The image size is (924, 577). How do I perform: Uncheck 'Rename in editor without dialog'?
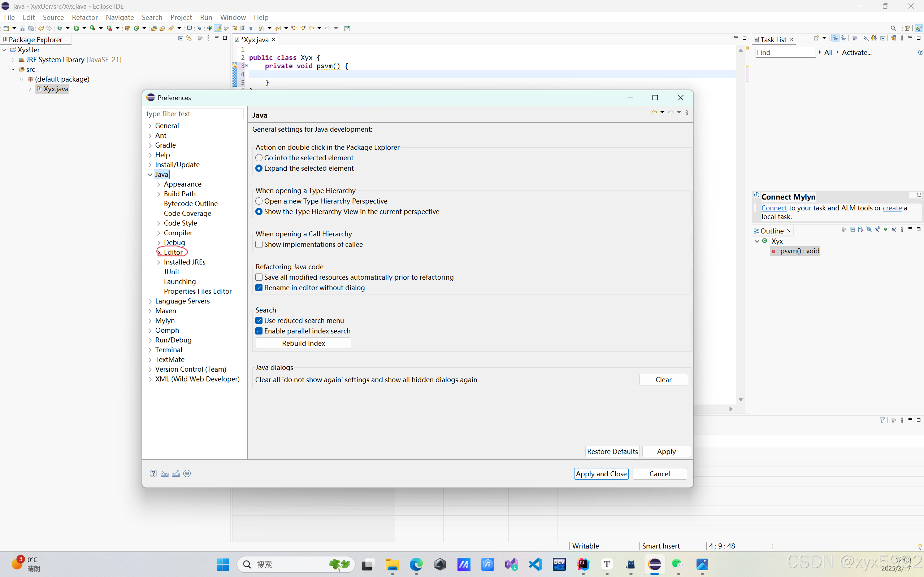pyautogui.click(x=259, y=288)
